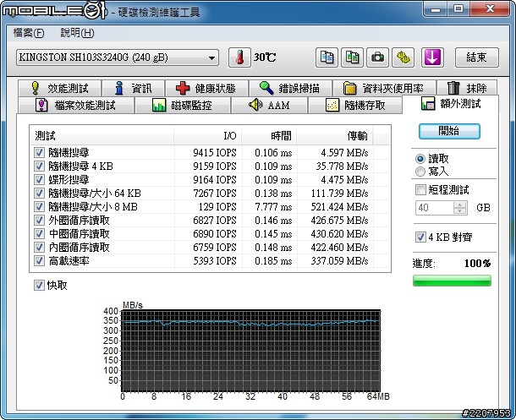Uncheck the 隨機搜尋 test checkbox

(x=39, y=152)
